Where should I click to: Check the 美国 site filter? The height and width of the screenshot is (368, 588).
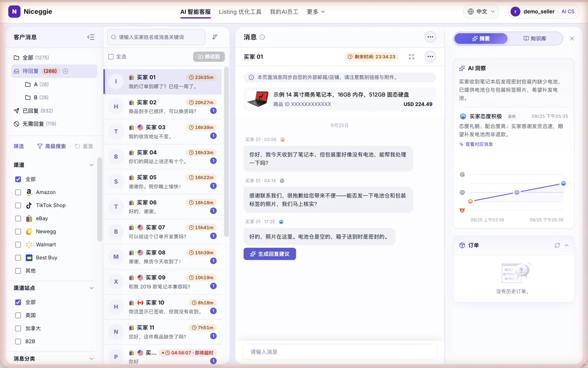click(18, 315)
